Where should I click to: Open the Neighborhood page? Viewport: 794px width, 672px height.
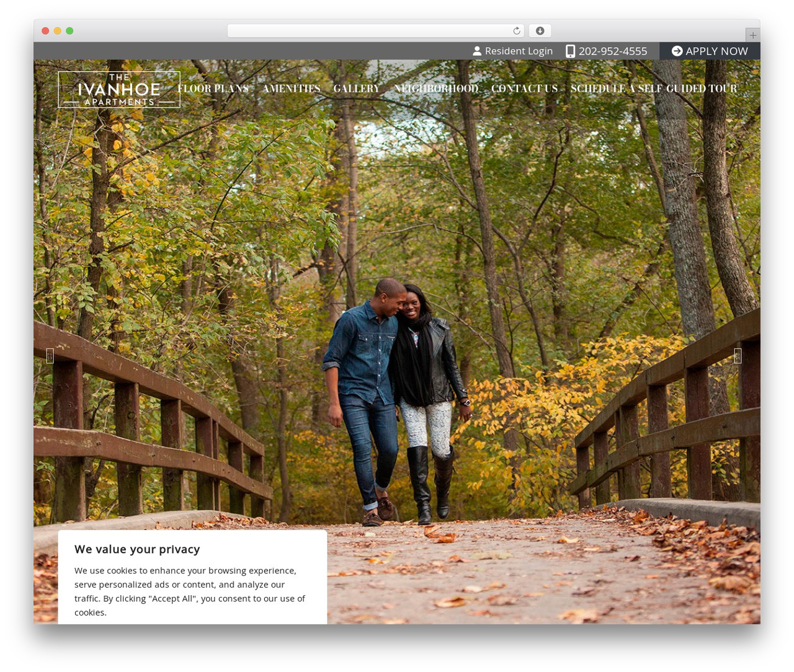point(436,89)
